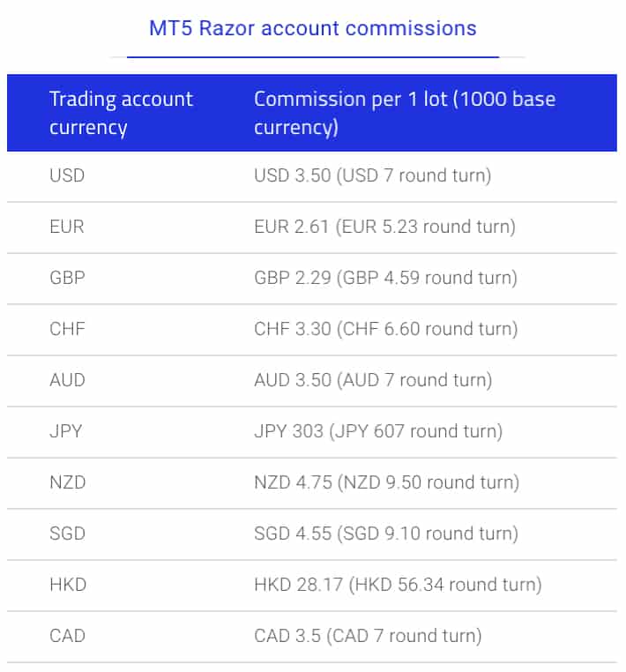The height and width of the screenshot is (672, 626).
Task: Select the USD currency cell
Action: pyautogui.click(x=67, y=175)
